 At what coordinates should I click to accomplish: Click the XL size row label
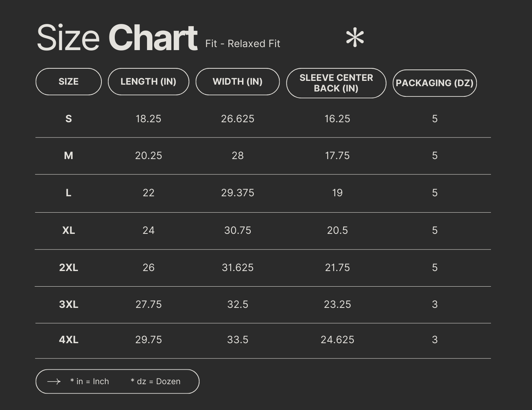68,230
